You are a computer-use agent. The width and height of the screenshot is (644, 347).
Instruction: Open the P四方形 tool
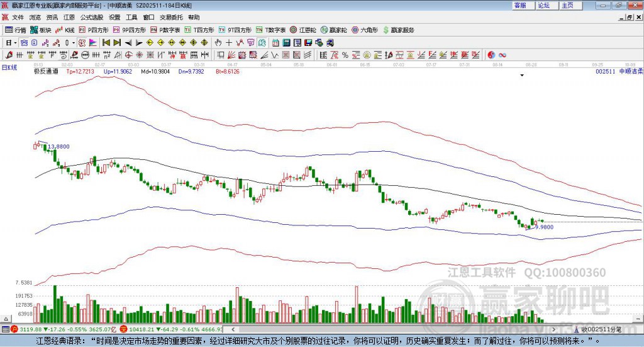click(x=94, y=30)
